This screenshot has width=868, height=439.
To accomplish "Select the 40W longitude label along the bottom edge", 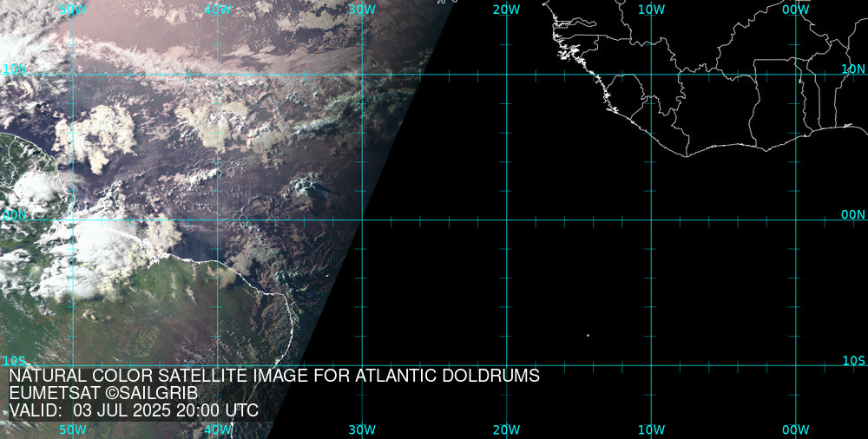I will (218, 429).
